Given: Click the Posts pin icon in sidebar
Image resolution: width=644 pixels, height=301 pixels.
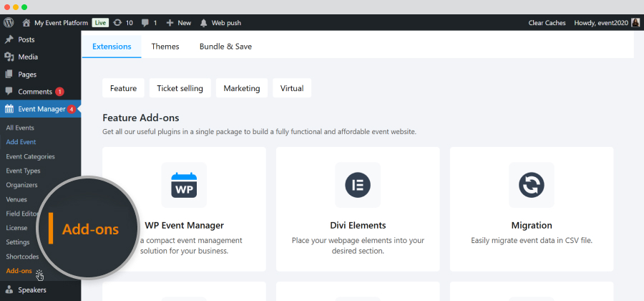Looking at the screenshot, I should (9, 39).
